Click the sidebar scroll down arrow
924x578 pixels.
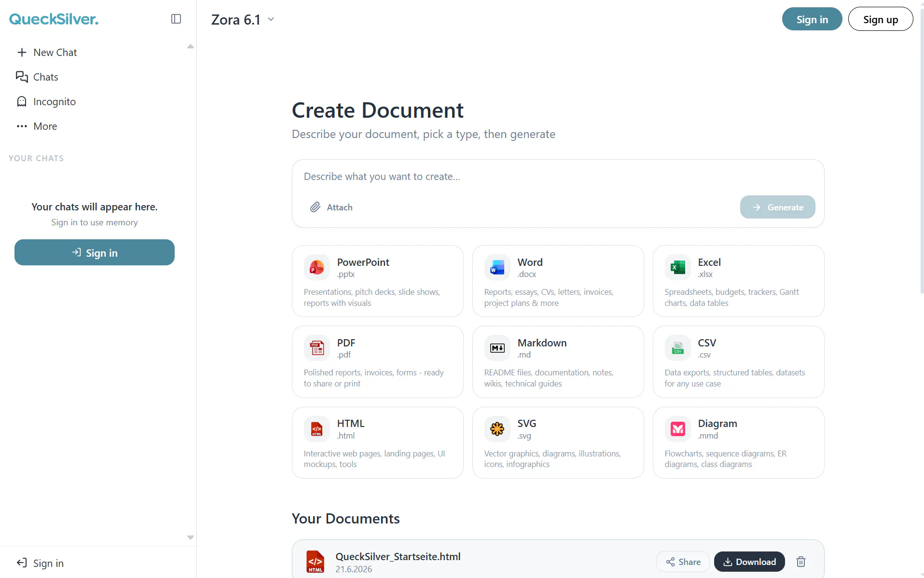[x=191, y=537]
